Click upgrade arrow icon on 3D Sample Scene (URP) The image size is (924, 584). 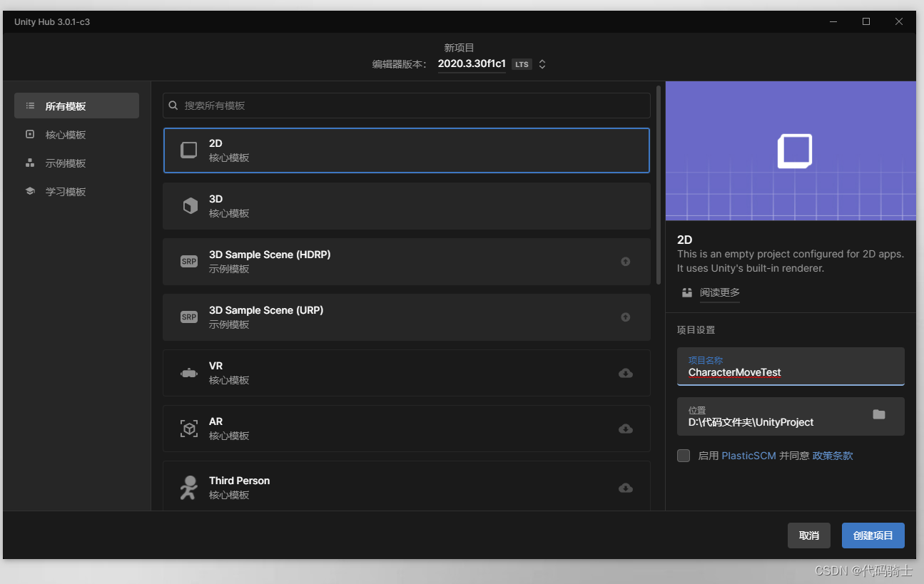pyautogui.click(x=626, y=317)
